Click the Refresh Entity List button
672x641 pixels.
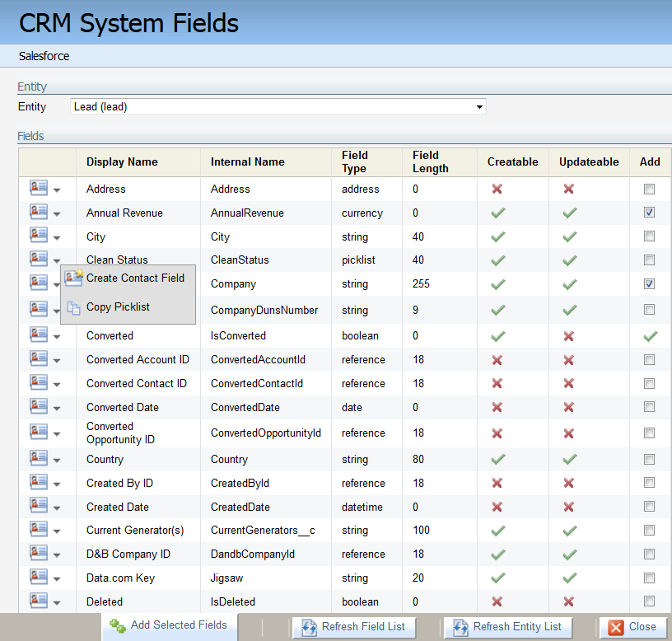tap(507, 627)
